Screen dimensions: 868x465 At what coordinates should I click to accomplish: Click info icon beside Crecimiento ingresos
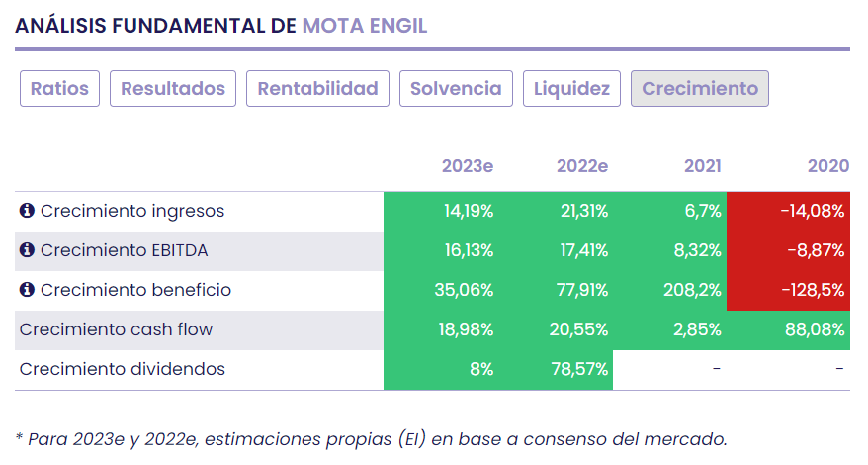[x=27, y=211]
